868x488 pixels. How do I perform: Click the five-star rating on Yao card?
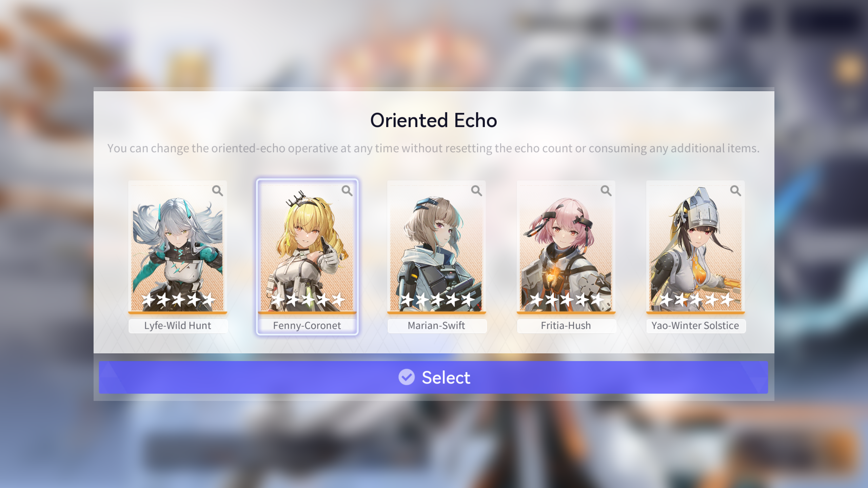(696, 300)
